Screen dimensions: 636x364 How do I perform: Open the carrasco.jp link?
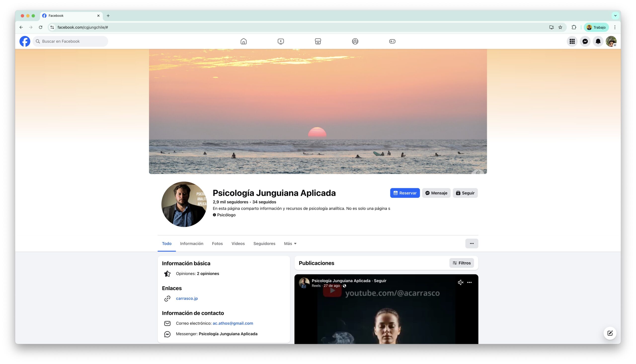click(187, 298)
